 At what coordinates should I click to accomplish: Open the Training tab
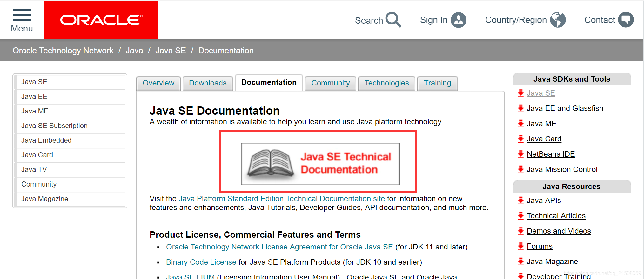[438, 83]
